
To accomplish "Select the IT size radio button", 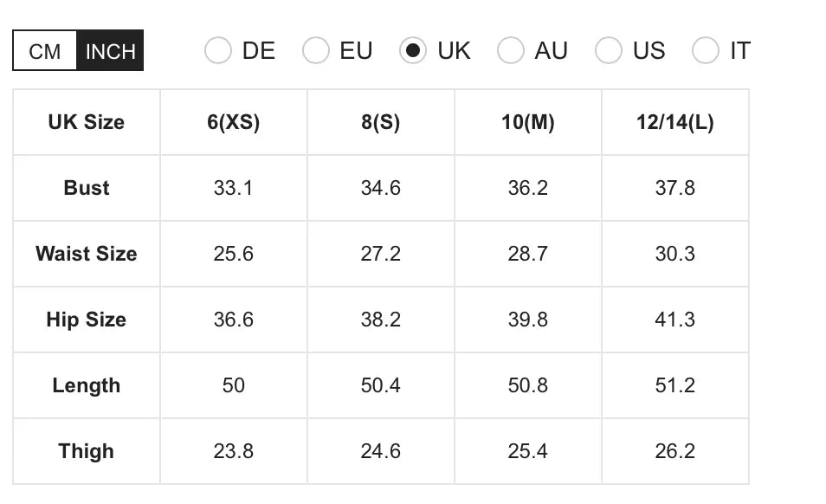I will [706, 51].
